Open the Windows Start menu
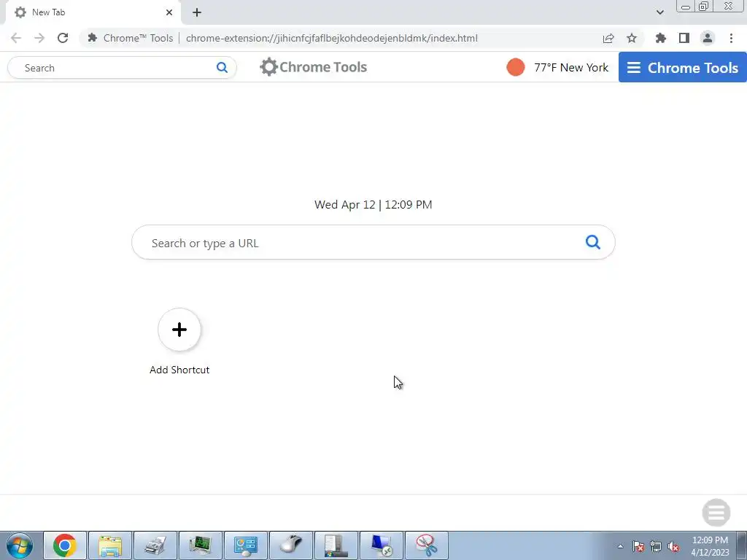747x560 pixels. click(x=20, y=545)
